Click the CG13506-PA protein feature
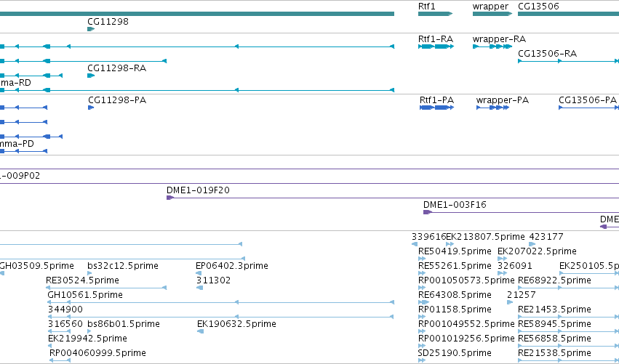Viewport: 619px width, 364px height. click(589, 108)
